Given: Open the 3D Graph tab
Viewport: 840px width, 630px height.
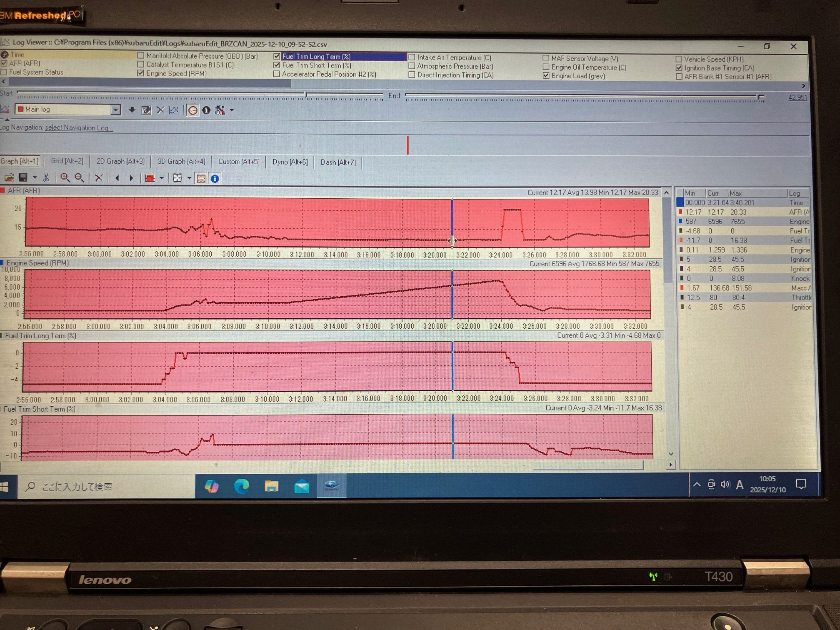Looking at the screenshot, I should coord(181,162).
